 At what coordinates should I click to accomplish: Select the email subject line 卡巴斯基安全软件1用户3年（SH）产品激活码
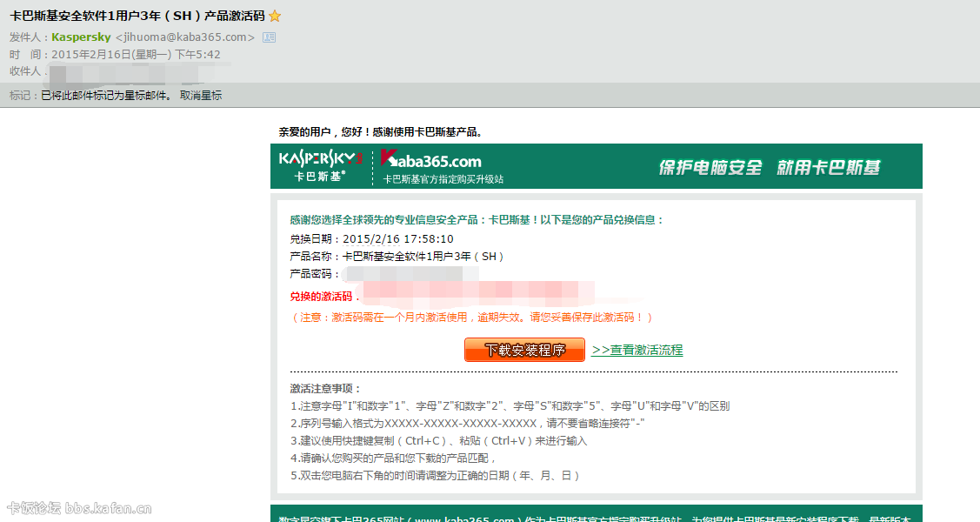point(137,17)
